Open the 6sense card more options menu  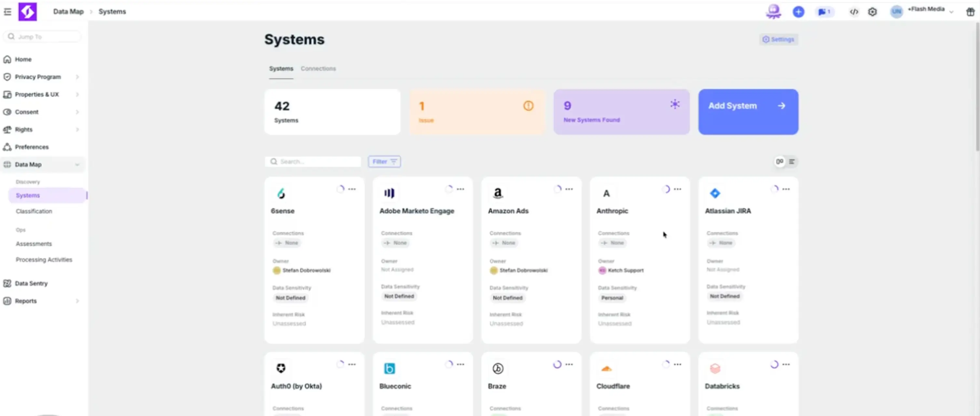pyautogui.click(x=352, y=189)
